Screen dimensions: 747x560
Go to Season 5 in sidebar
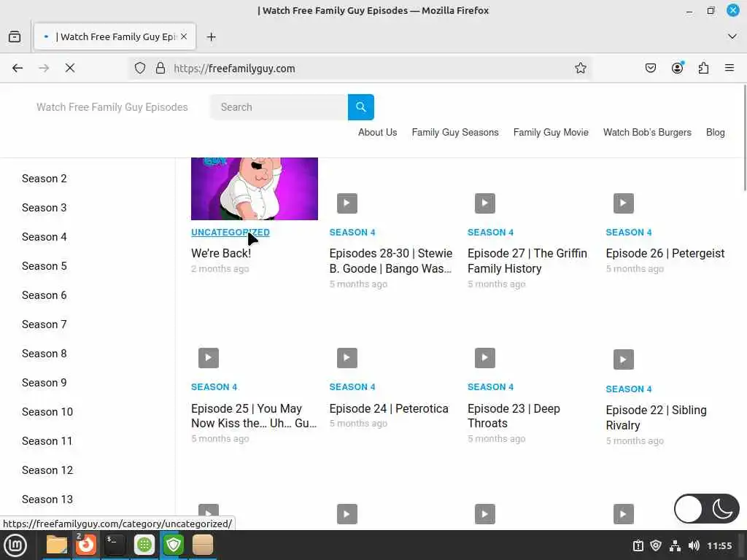[44, 265]
